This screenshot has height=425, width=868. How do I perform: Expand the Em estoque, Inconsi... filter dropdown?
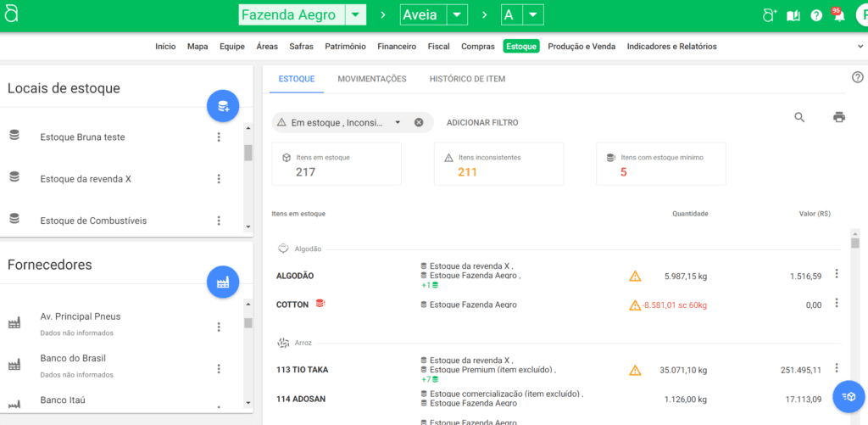[x=398, y=122]
